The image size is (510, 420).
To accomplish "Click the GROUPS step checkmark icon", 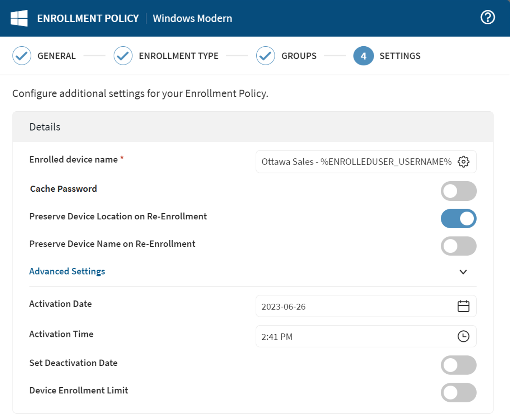I will click(x=266, y=56).
